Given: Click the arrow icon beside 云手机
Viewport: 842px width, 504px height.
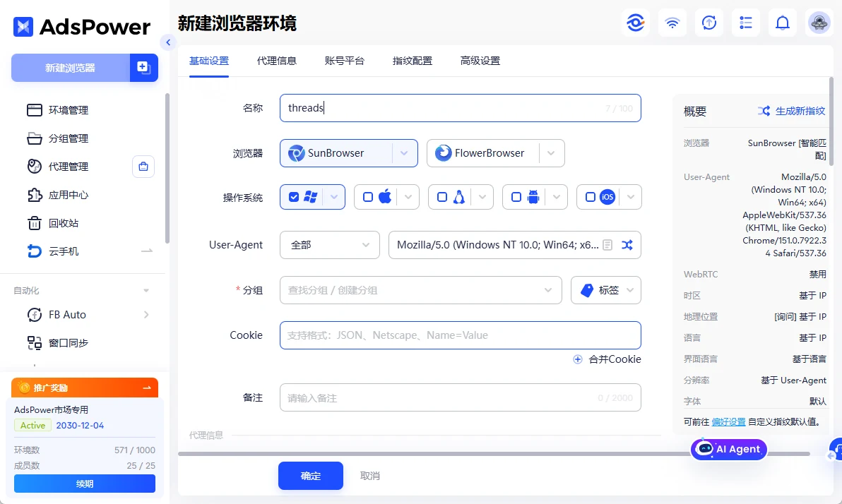Looking at the screenshot, I should (147, 251).
